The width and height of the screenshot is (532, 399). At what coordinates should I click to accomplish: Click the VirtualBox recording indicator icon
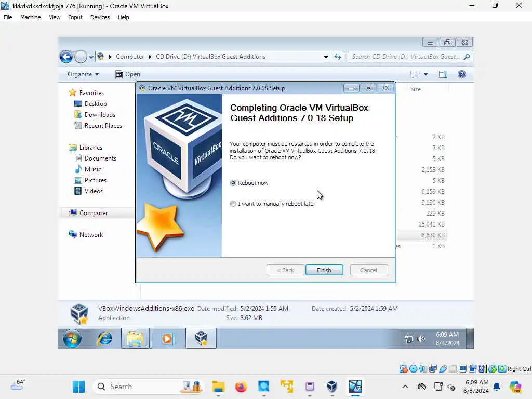472,369
